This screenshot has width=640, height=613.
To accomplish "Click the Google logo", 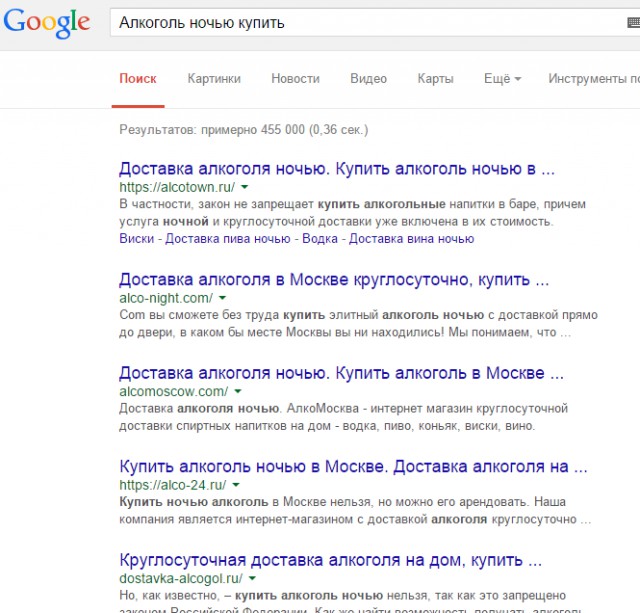I will (47, 24).
